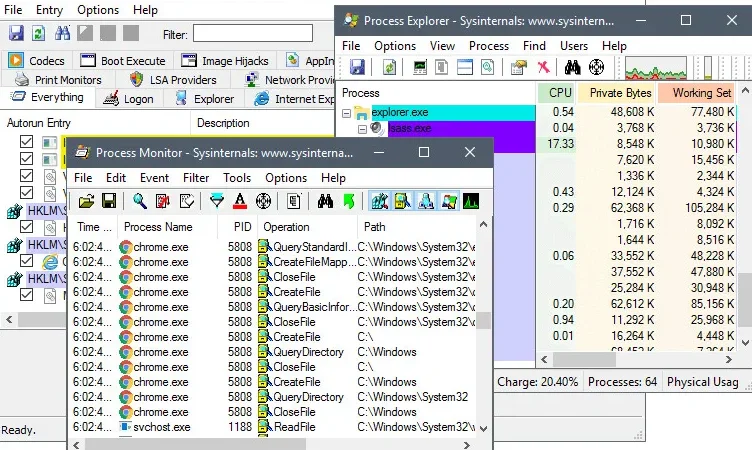Uncheck the first autorun entry checkbox
Viewport: 752px width, 450px height.
pos(26,142)
